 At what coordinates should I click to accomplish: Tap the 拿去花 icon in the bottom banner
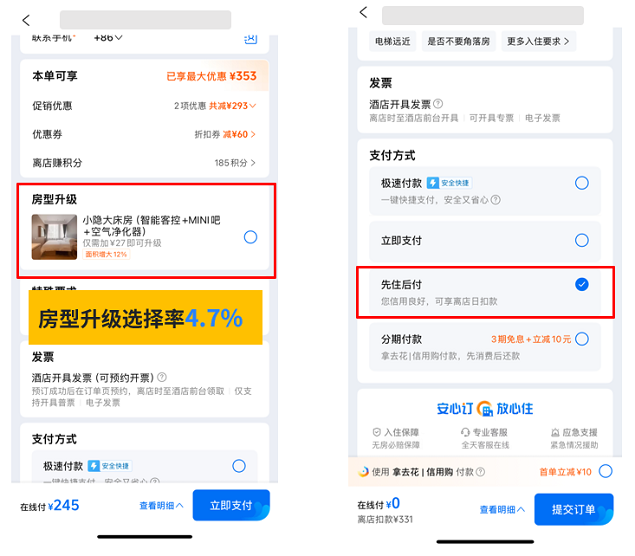pyautogui.click(x=364, y=472)
